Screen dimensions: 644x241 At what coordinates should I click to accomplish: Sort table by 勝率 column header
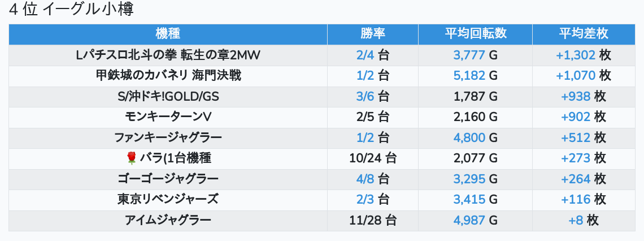[x=372, y=33]
